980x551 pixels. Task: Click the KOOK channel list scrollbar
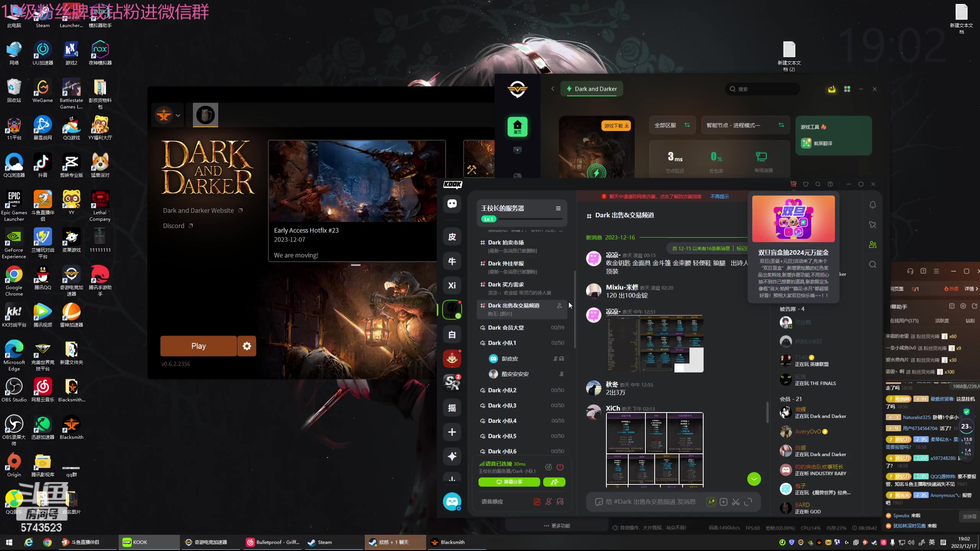[575, 309]
